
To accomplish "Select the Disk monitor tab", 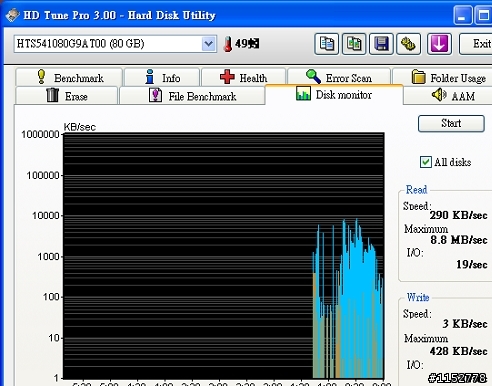I will click(x=334, y=95).
